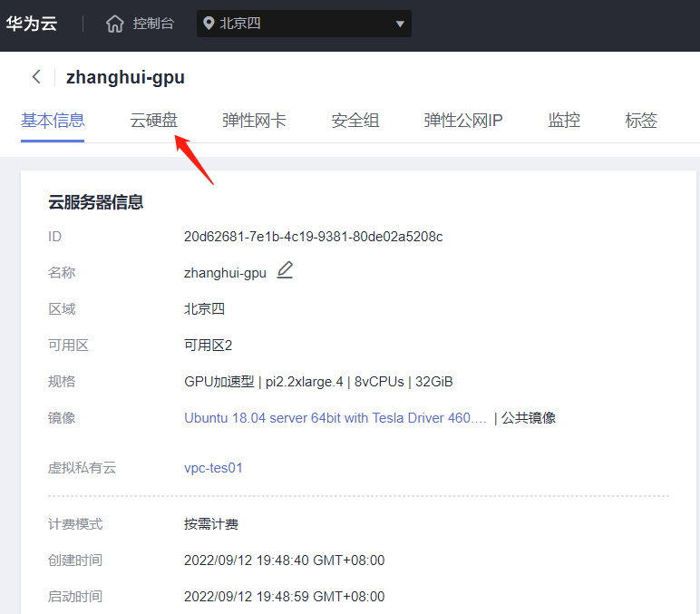Switch to the 安全组 tab
This screenshot has width=700, height=614.
click(x=355, y=121)
